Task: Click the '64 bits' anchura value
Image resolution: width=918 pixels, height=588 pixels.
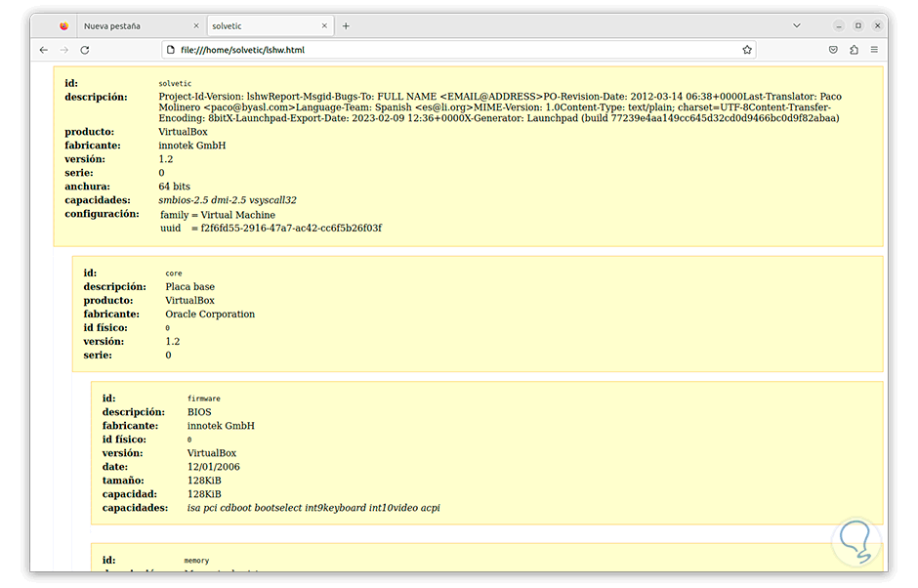Action: pos(175,187)
